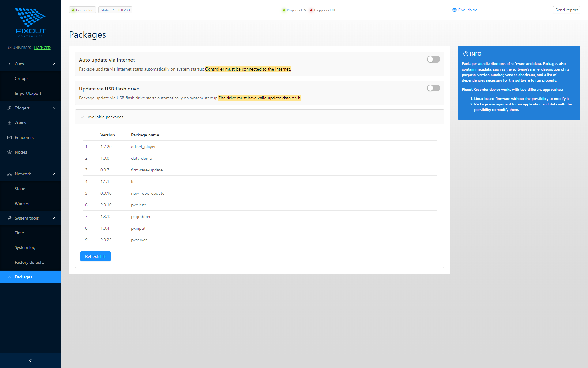Open the English language dropdown
The height and width of the screenshot is (368, 588).
tap(465, 10)
